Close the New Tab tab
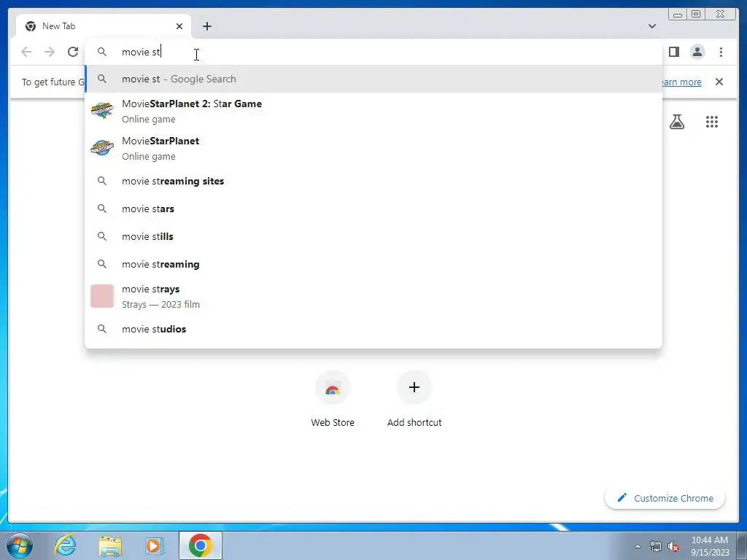 (x=179, y=26)
